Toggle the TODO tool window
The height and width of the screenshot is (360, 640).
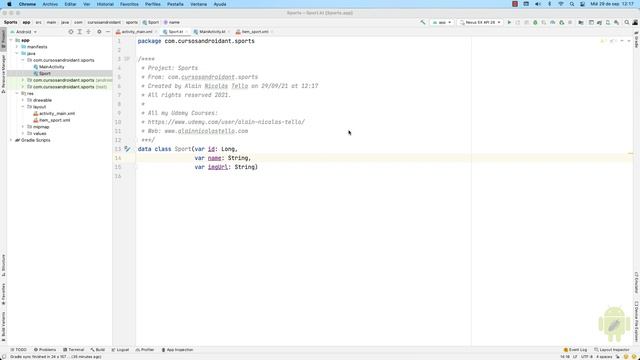coord(19,350)
